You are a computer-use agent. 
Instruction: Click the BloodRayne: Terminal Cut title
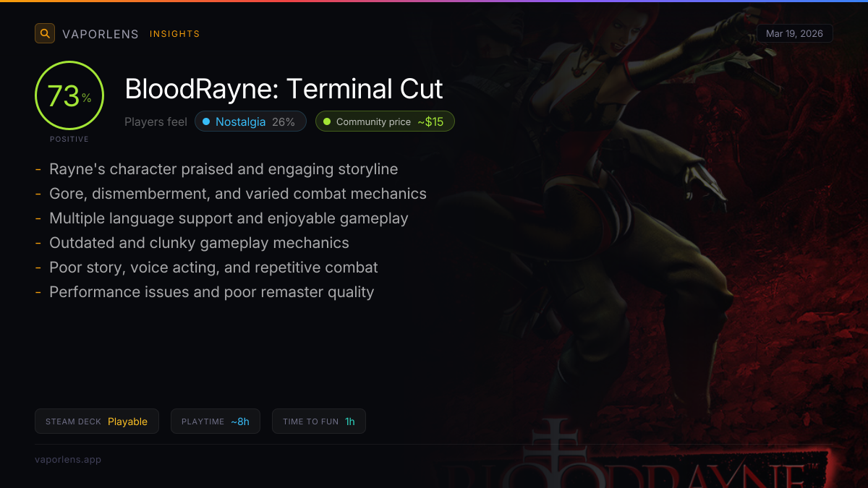284,89
